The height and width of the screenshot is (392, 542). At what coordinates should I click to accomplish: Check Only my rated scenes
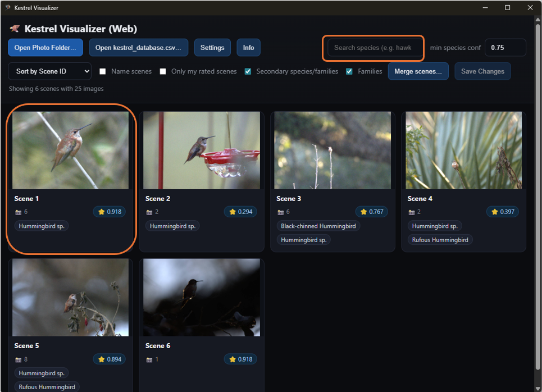(x=163, y=71)
